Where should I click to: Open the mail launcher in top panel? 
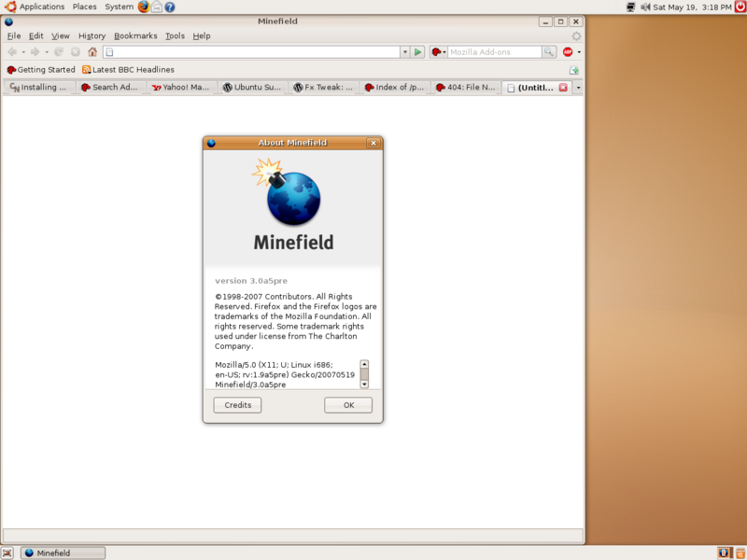click(x=156, y=7)
